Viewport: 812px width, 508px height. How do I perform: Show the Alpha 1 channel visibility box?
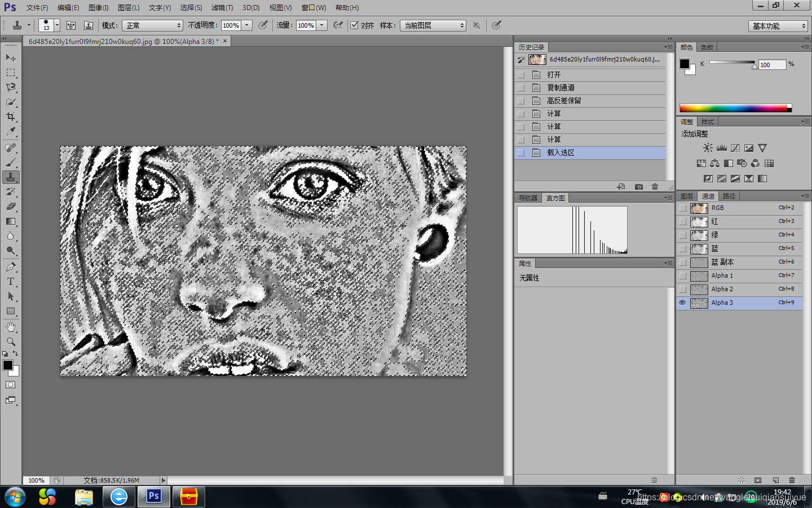coord(682,275)
